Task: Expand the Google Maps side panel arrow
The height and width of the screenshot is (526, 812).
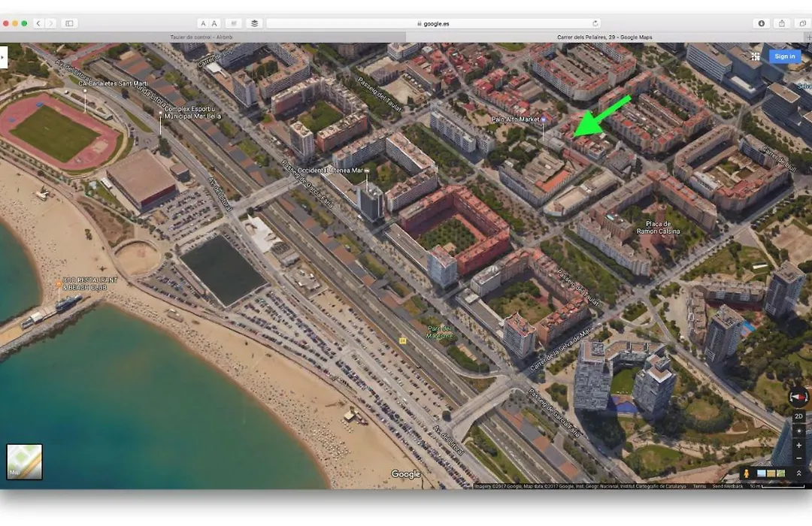Action: [x=3, y=57]
